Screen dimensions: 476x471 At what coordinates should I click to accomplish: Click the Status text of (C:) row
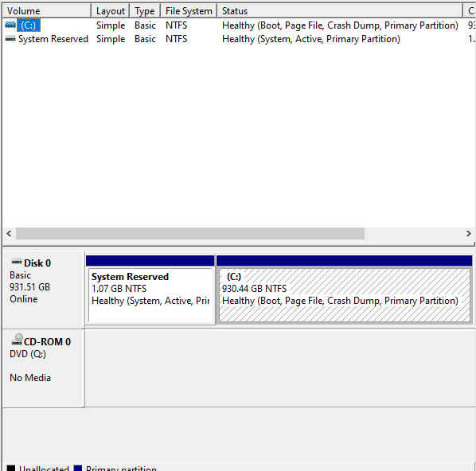[x=340, y=25]
